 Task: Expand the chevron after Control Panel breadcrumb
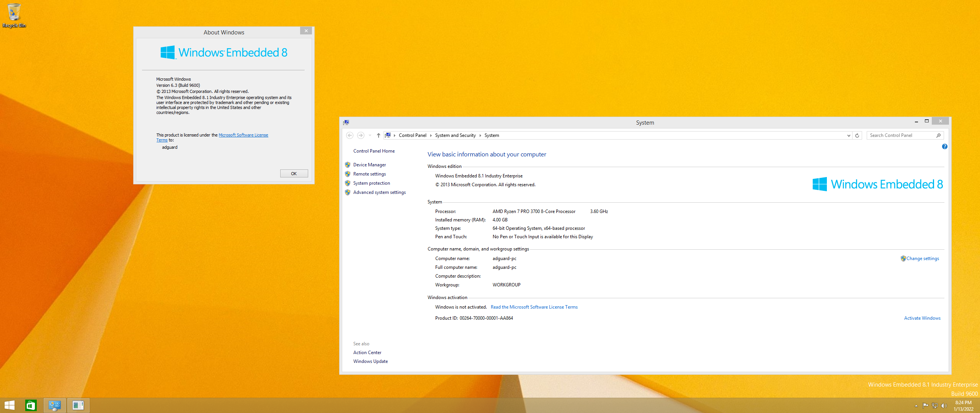(431, 135)
